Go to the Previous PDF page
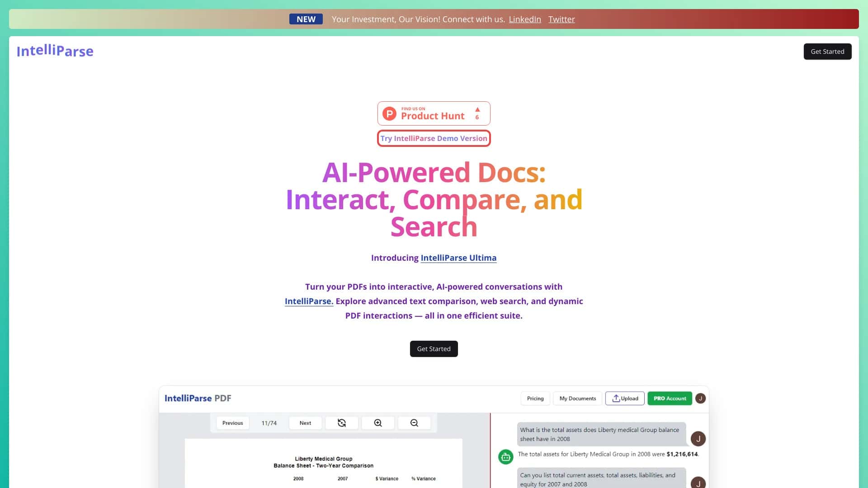This screenshot has height=488, width=868. tap(232, 423)
